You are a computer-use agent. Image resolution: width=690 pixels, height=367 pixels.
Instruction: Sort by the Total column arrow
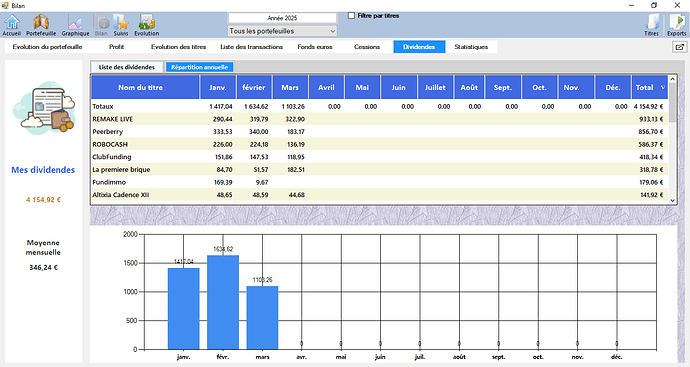coord(663,87)
